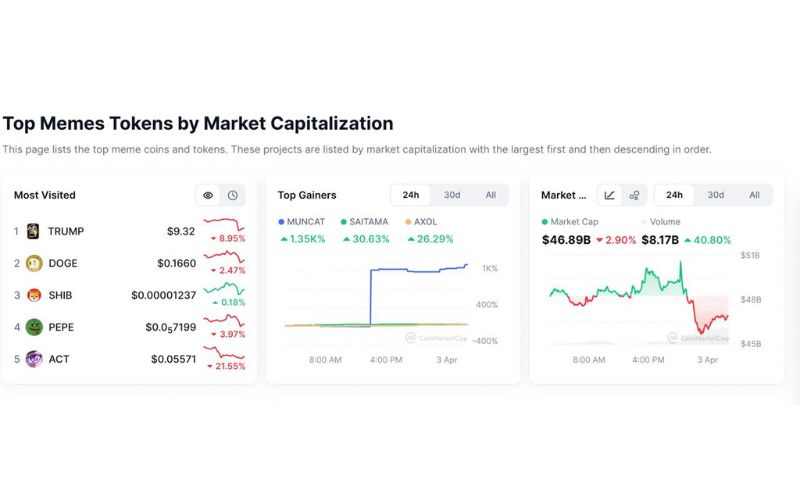
Task: Select 24h tab in Top Gainers
Action: 410,195
